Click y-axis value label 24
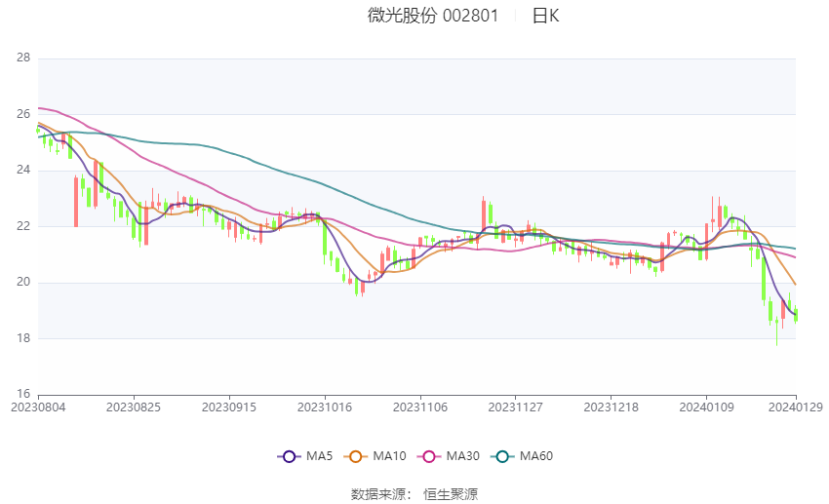 [x=23, y=171]
